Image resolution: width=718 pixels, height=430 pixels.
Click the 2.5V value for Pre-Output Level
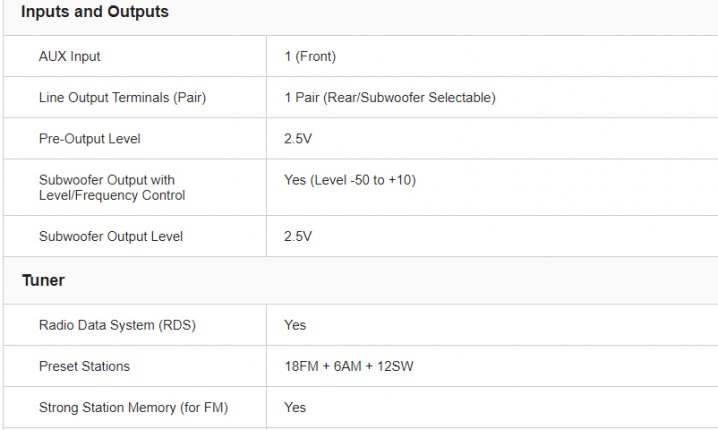[298, 139]
